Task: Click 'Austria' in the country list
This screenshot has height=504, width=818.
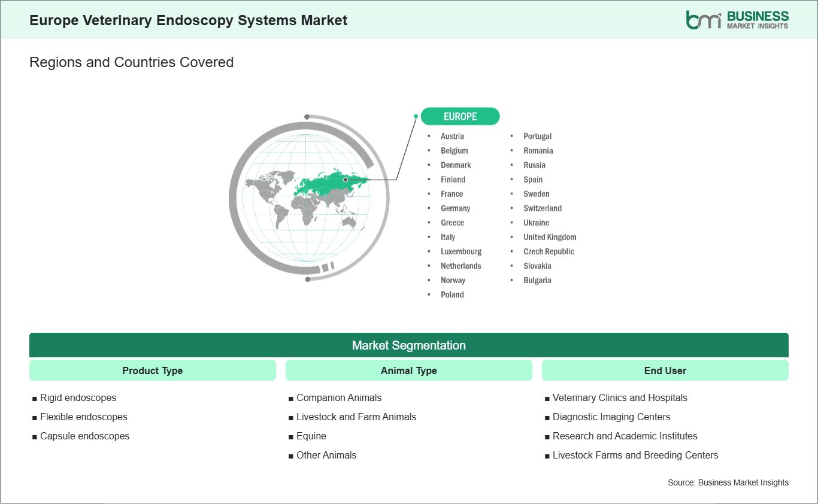Action: 452,136
